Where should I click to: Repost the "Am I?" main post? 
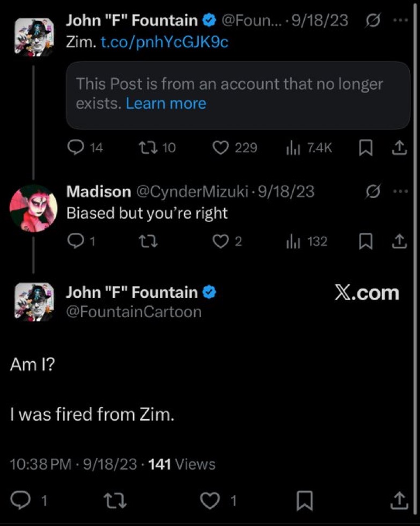click(x=115, y=501)
